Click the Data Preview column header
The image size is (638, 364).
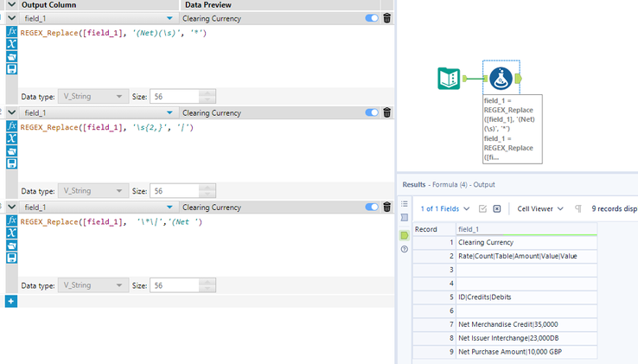280,5
